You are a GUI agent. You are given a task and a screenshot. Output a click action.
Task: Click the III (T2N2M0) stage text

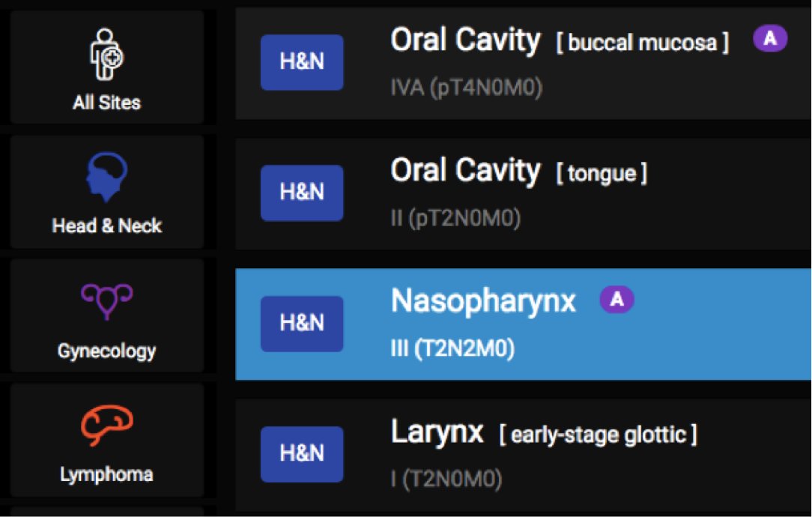(452, 349)
